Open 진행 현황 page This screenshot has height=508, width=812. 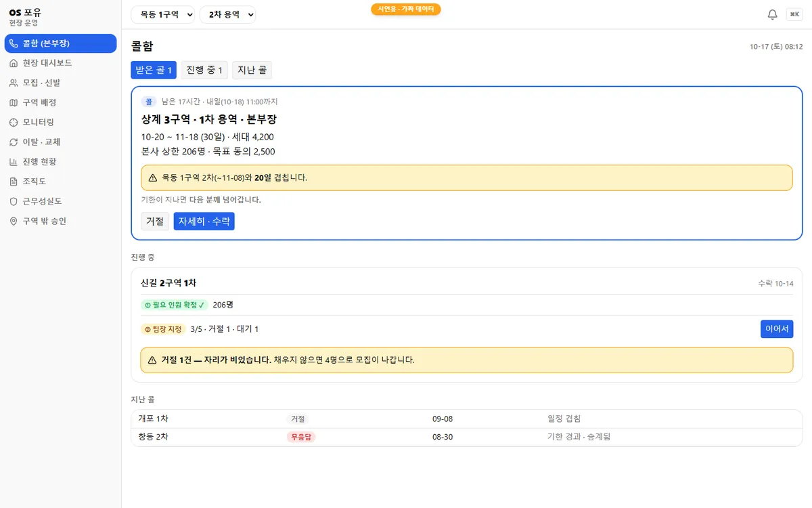(60, 162)
